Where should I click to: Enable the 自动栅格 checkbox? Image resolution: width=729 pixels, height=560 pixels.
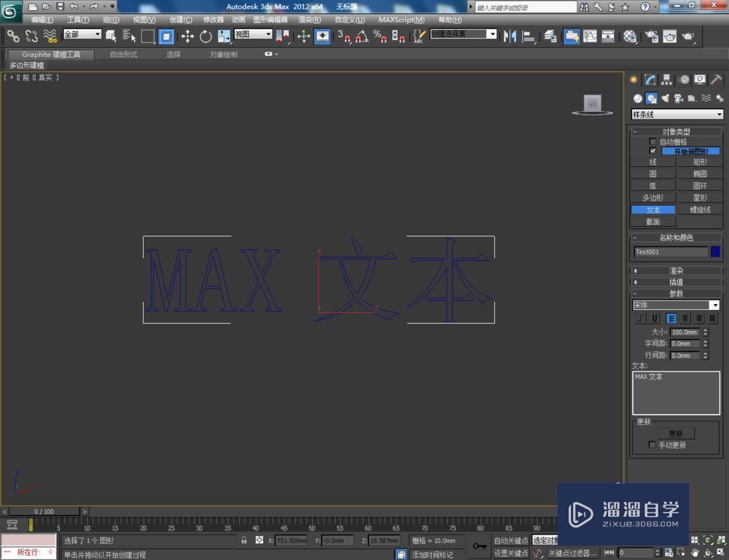coord(652,141)
